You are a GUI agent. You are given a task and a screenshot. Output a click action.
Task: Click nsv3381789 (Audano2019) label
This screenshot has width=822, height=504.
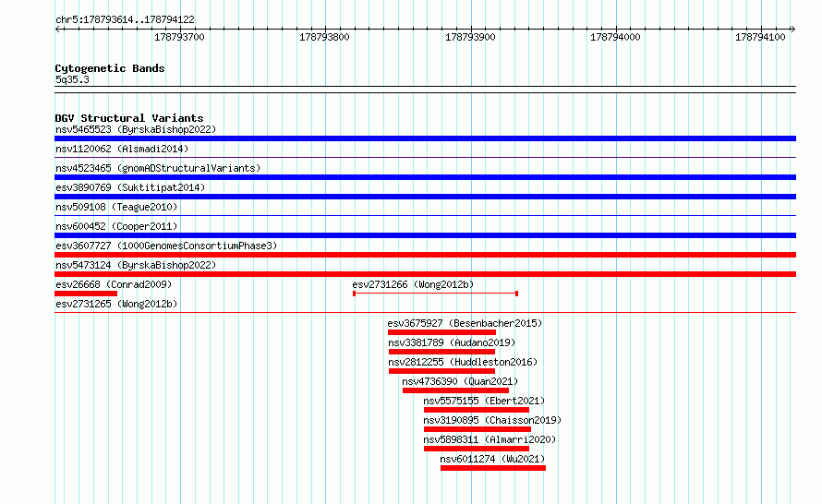[x=452, y=342]
